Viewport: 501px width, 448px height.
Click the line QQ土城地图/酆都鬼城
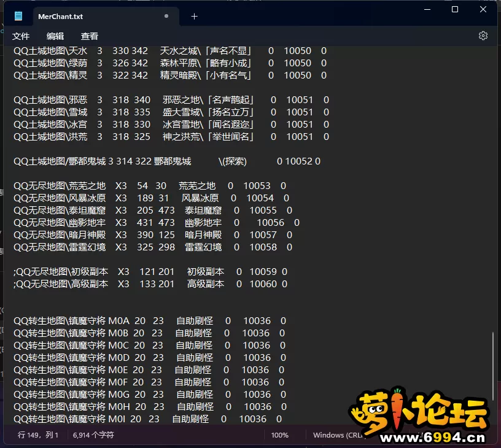click(x=167, y=161)
